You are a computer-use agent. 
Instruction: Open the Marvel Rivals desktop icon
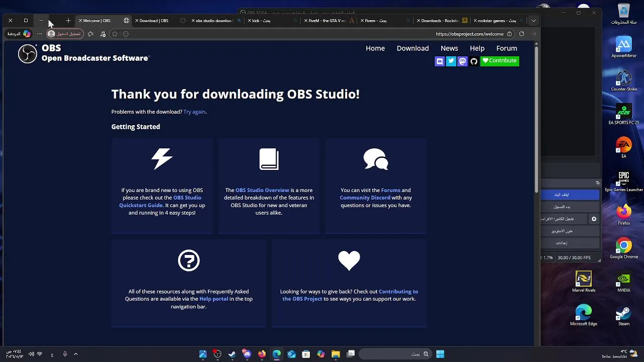point(584,282)
